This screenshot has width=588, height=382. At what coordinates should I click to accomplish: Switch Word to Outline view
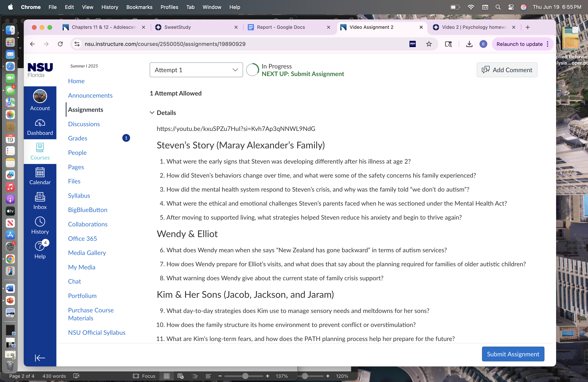[195, 376]
